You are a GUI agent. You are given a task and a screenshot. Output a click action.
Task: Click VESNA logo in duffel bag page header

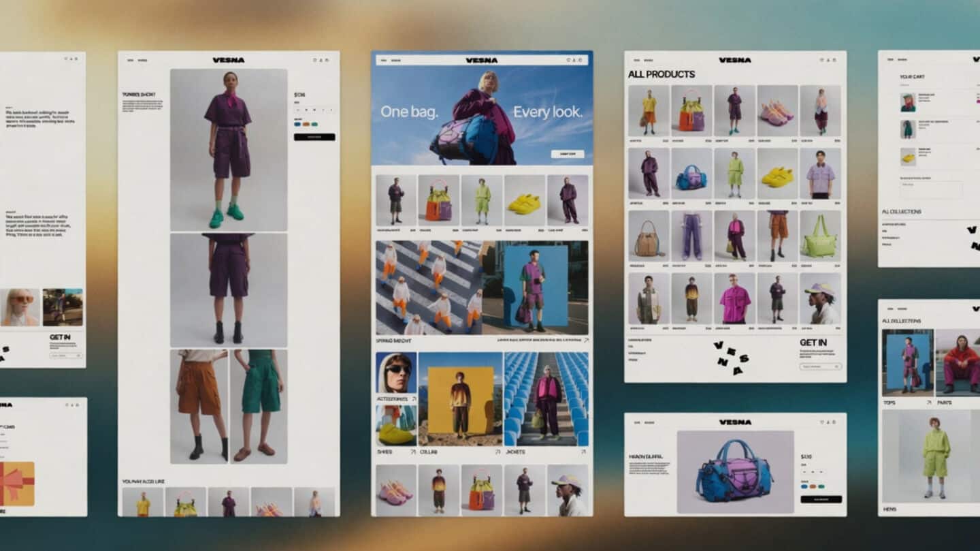tap(735, 422)
